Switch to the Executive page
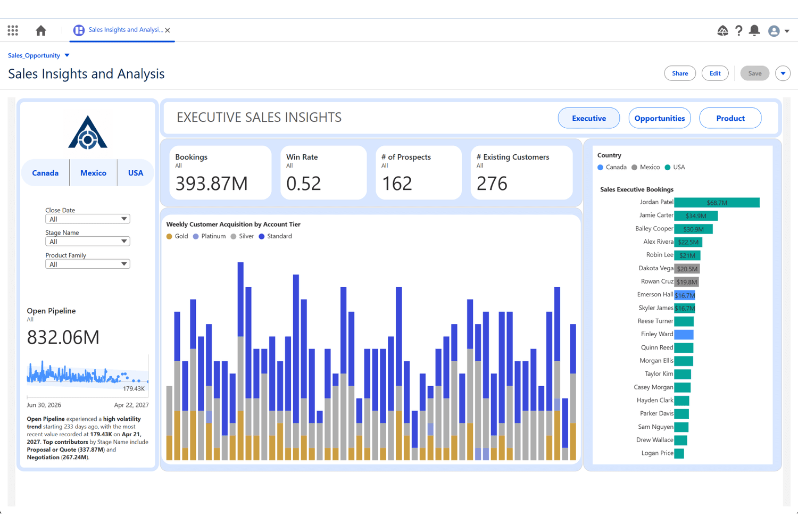 589,118
